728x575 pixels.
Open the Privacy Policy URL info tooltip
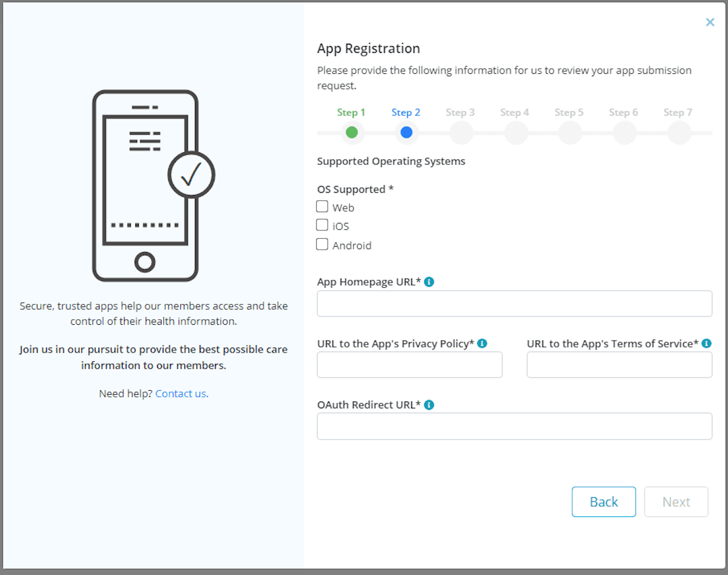(x=482, y=343)
